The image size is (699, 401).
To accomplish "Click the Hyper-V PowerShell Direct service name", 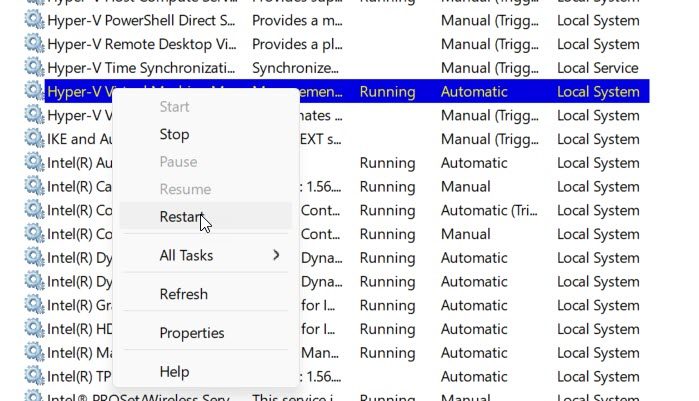I will tap(141, 20).
